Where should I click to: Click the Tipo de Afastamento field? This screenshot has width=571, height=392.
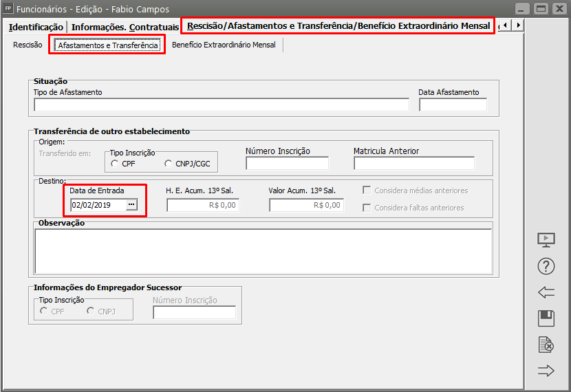(x=221, y=105)
